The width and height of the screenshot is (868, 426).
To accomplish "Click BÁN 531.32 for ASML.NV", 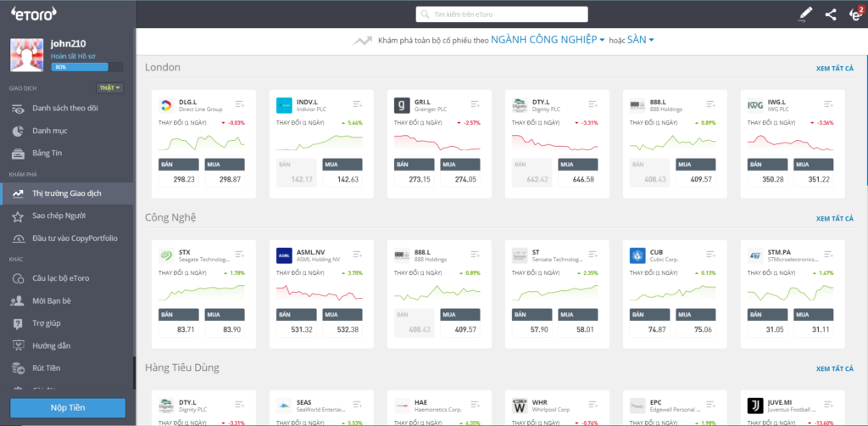I will coord(296,322).
